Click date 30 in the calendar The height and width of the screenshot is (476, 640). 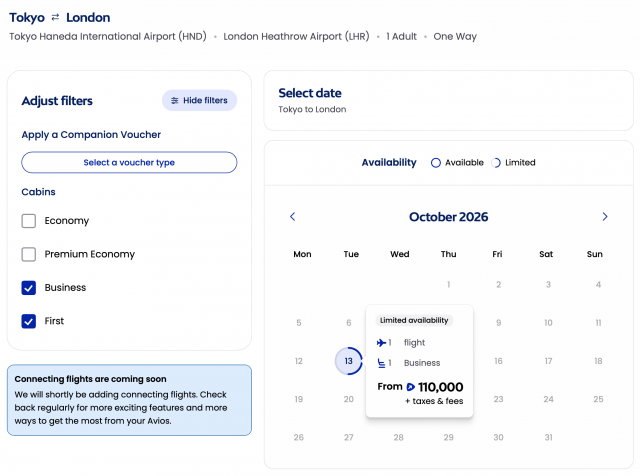498,438
